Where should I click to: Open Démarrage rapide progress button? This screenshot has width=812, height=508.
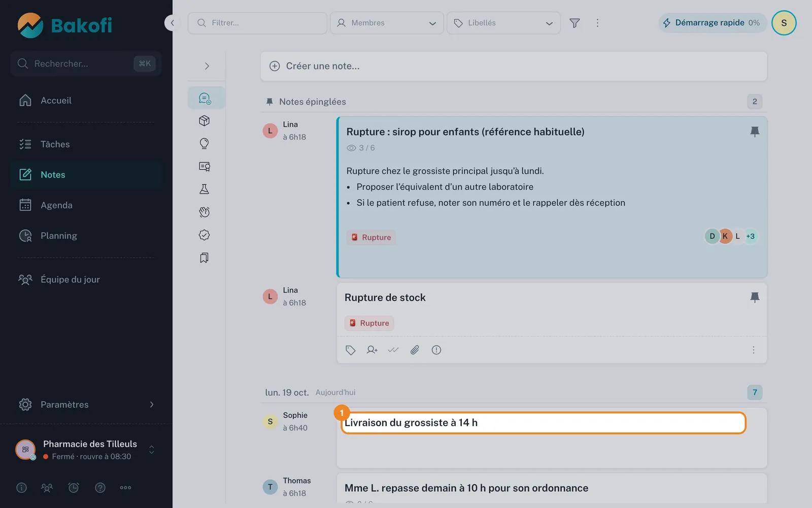coord(713,23)
